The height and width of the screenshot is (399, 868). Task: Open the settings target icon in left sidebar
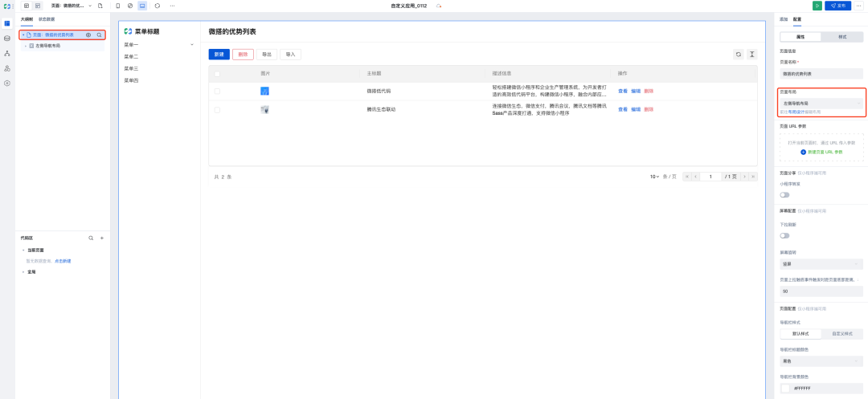click(7, 83)
